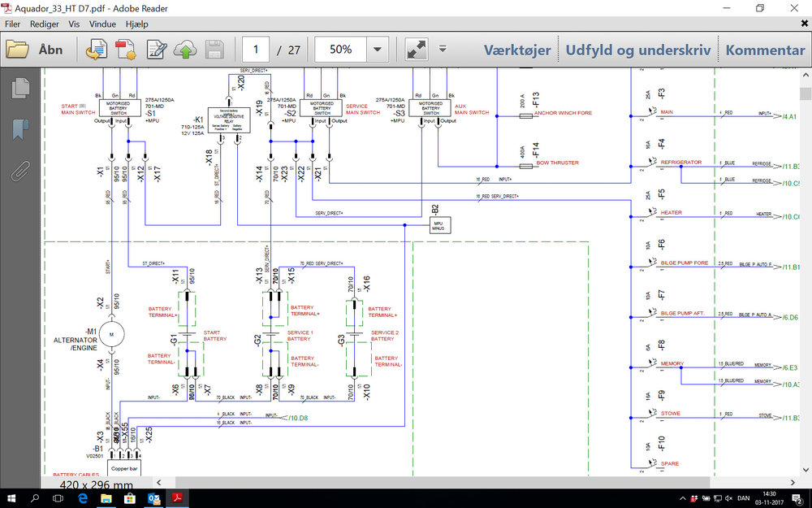812x508 pixels.
Task: Open Microsoft Store from the taskbar
Action: (130, 499)
